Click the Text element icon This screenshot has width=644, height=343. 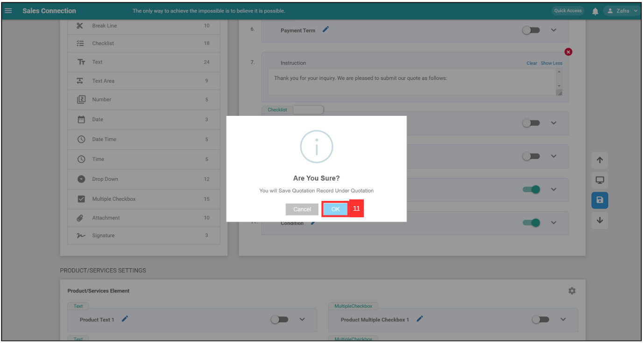pyautogui.click(x=81, y=62)
